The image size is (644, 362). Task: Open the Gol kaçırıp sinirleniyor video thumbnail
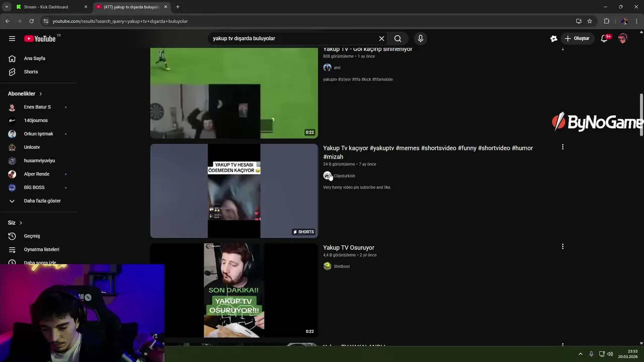pyautogui.click(x=234, y=93)
